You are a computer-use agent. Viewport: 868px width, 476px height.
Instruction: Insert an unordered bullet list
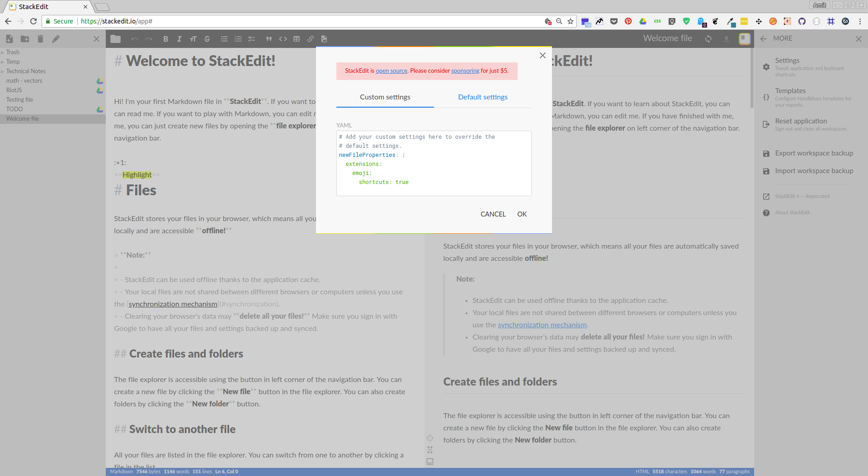pos(224,39)
